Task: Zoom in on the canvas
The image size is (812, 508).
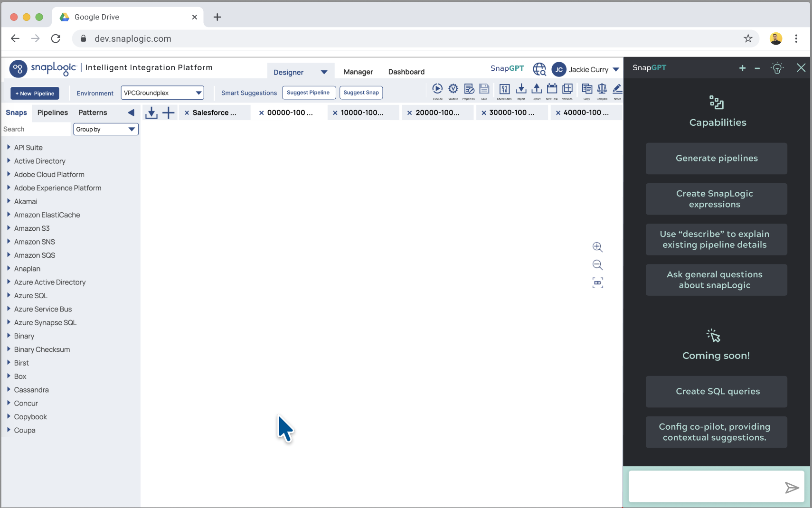Action: tap(597, 247)
